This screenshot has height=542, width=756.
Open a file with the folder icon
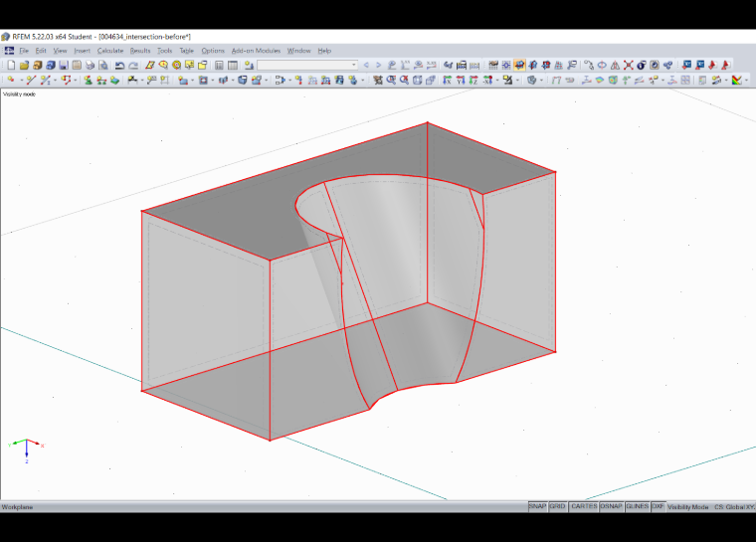(x=24, y=65)
